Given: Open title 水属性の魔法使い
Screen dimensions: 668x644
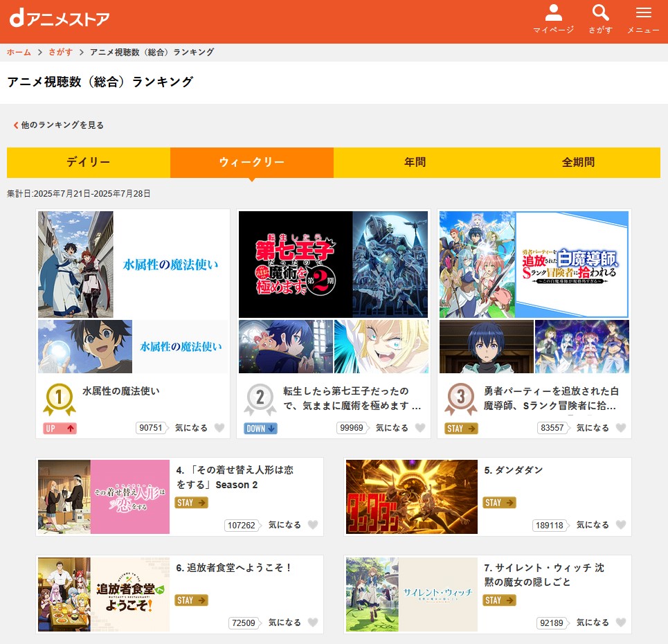Looking at the screenshot, I should 121,391.
